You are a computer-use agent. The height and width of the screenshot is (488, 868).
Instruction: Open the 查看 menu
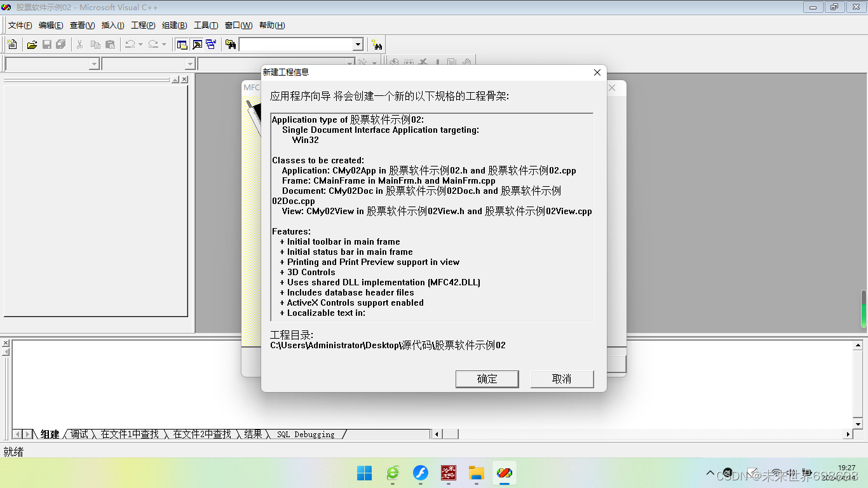[82, 25]
